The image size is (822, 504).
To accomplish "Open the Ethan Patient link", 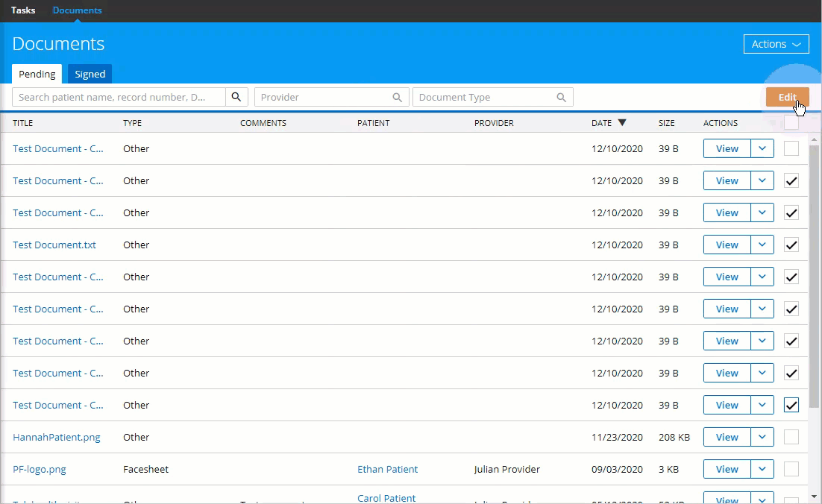I will pyautogui.click(x=387, y=469).
